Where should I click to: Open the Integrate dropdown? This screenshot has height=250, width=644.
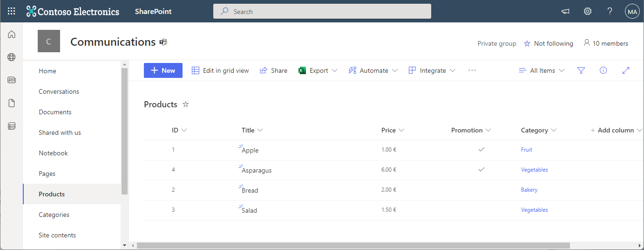(x=432, y=70)
